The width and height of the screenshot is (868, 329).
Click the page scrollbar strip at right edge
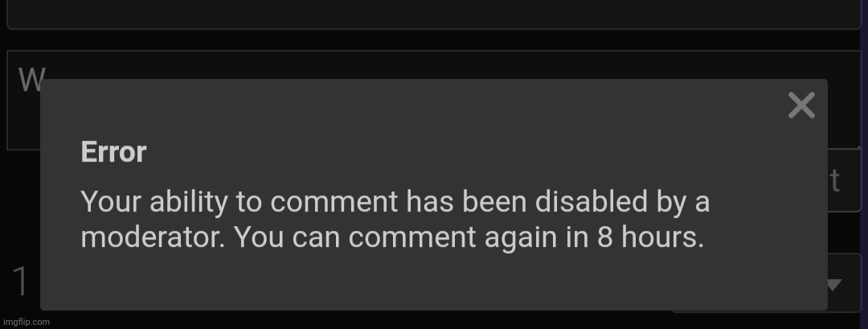pyautogui.click(x=865, y=164)
